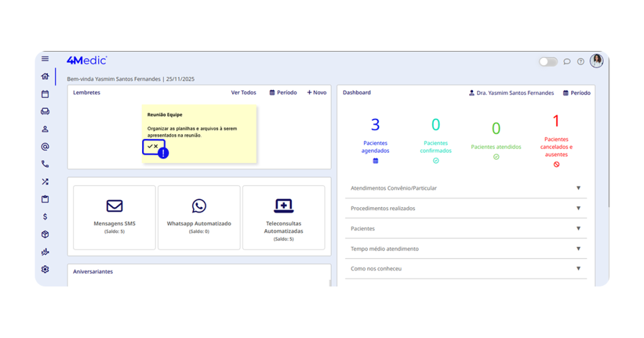Toggle the switch in the top header

click(548, 62)
